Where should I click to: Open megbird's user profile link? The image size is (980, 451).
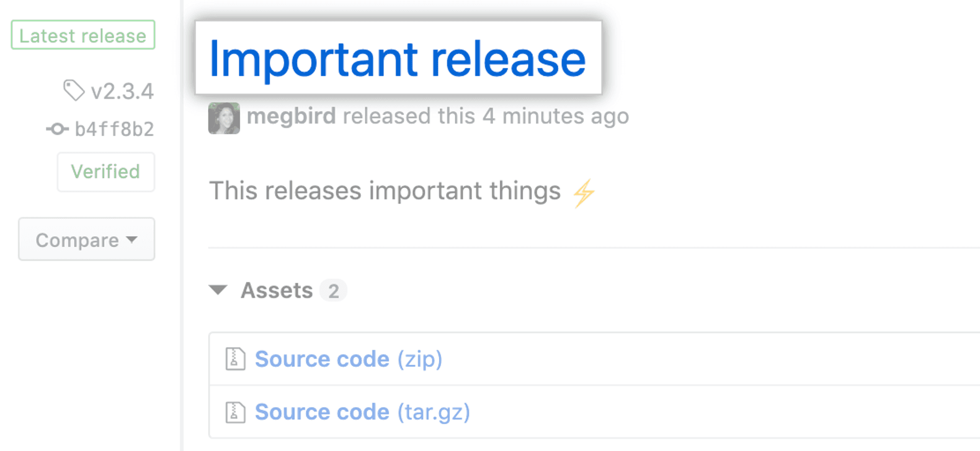(x=291, y=116)
